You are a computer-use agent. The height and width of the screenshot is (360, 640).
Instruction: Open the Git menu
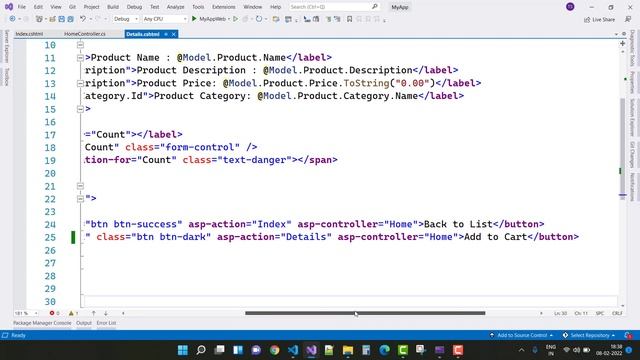click(x=72, y=7)
